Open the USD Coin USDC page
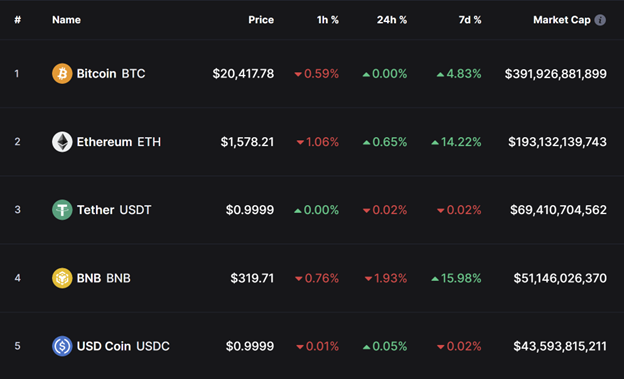 (x=123, y=346)
